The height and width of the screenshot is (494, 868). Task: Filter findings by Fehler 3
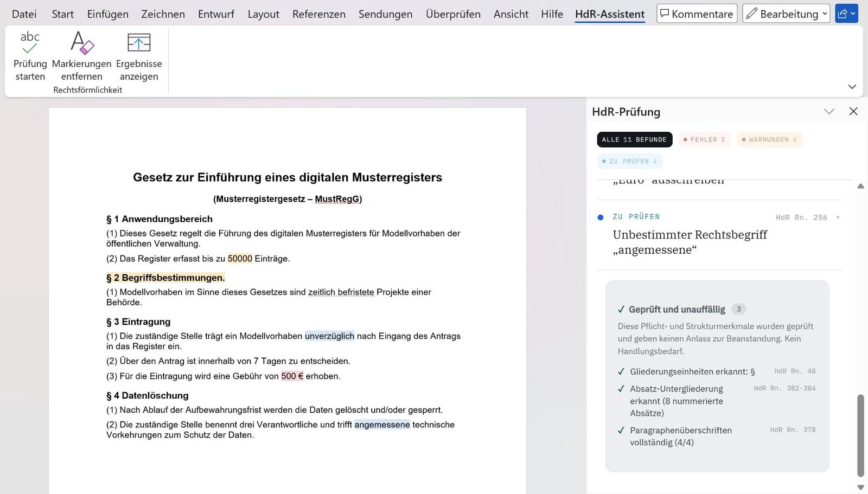point(704,139)
